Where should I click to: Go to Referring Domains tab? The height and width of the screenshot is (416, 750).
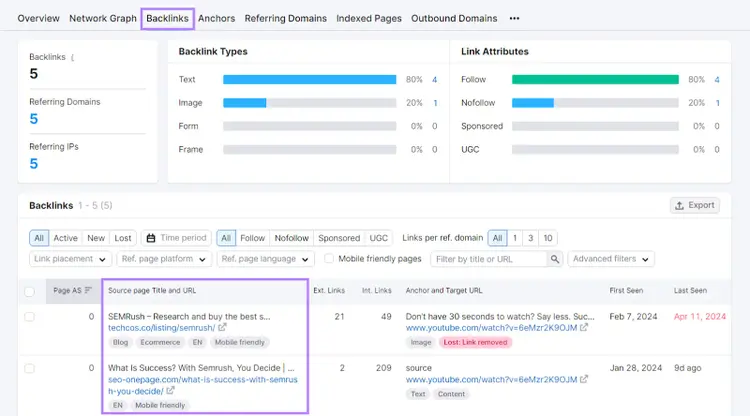click(286, 19)
